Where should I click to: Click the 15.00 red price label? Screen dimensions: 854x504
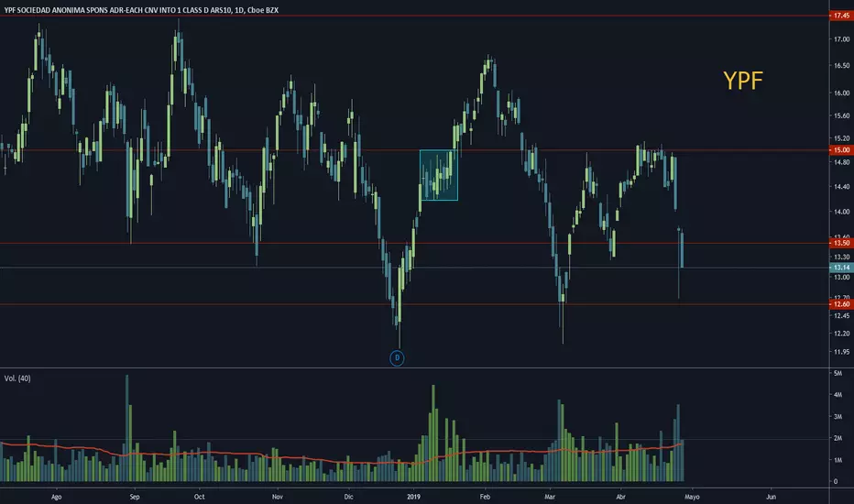click(841, 150)
